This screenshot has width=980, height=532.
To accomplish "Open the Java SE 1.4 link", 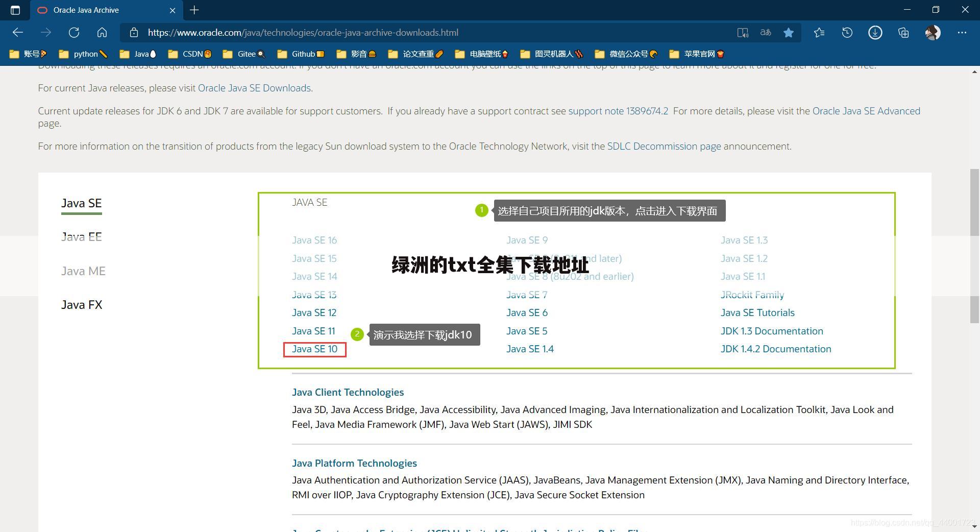I will tap(530, 349).
